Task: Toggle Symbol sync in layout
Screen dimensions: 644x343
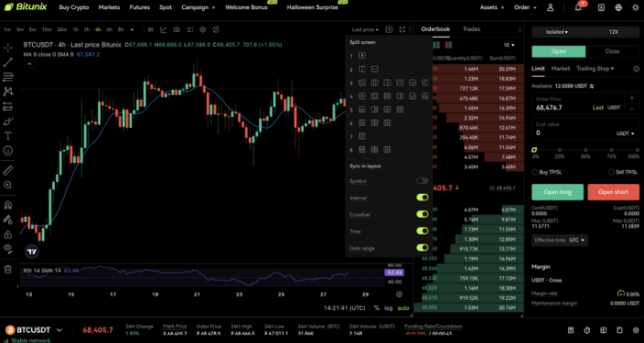Action: point(423,181)
